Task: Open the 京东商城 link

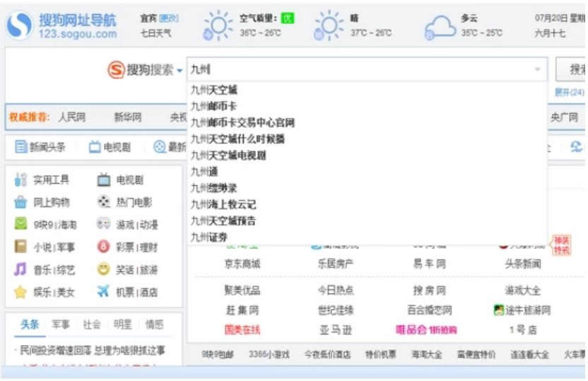Action: coord(242,264)
